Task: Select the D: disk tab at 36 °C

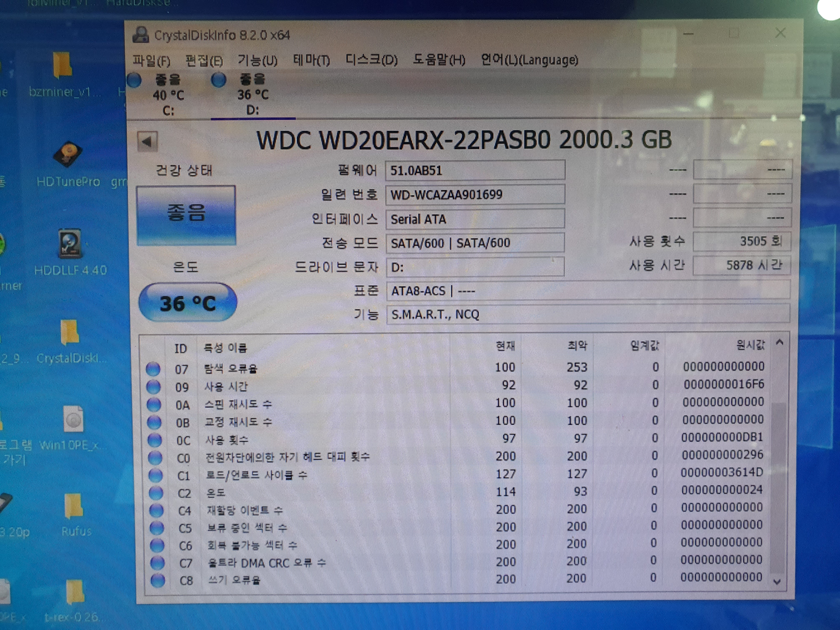Action: [253, 95]
